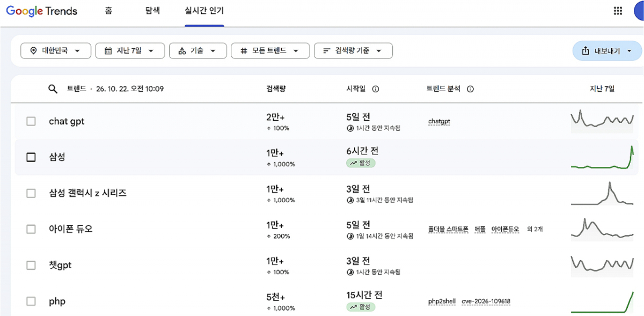Click the 2만+ search volume value

(x=275, y=117)
